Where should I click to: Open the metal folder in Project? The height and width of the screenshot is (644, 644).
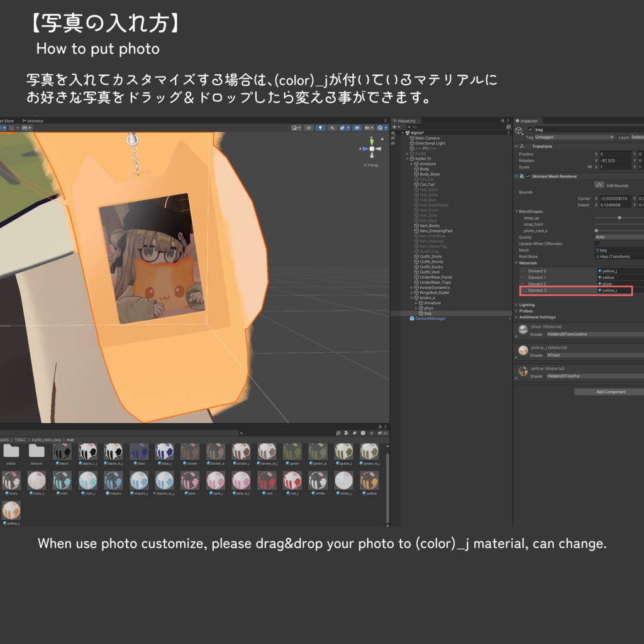11,452
